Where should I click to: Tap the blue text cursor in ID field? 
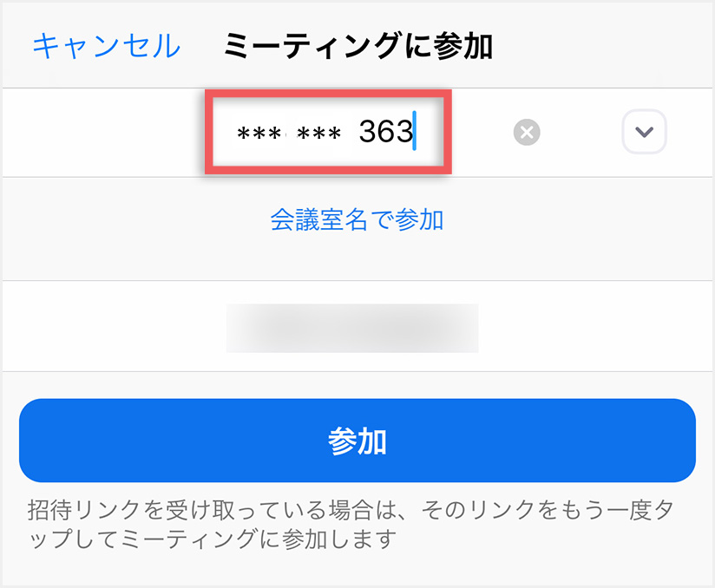point(415,131)
